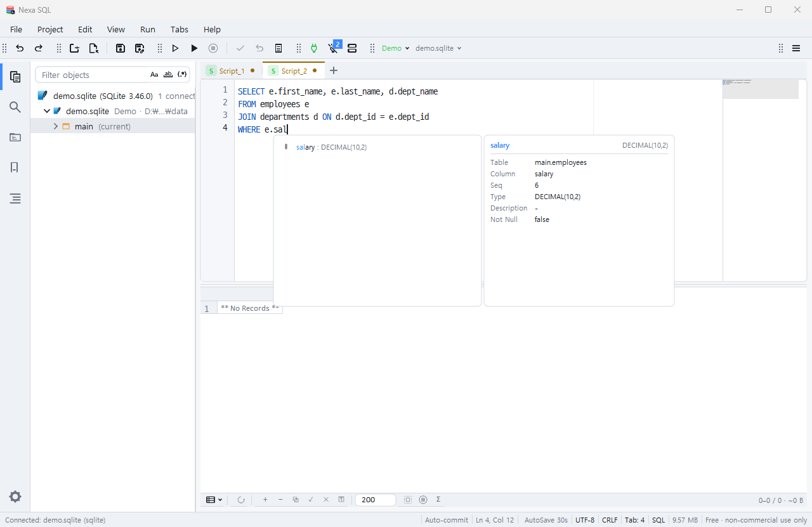Run the whole script with solid play icon
Image resolution: width=812 pixels, height=527 pixels.
(194, 48)
